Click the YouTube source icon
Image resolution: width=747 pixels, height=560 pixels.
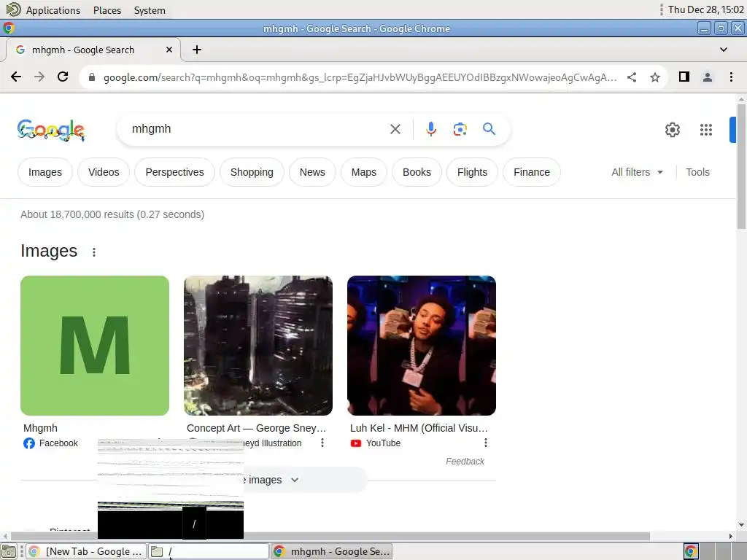pyautogui.click(x=356, y=443)
